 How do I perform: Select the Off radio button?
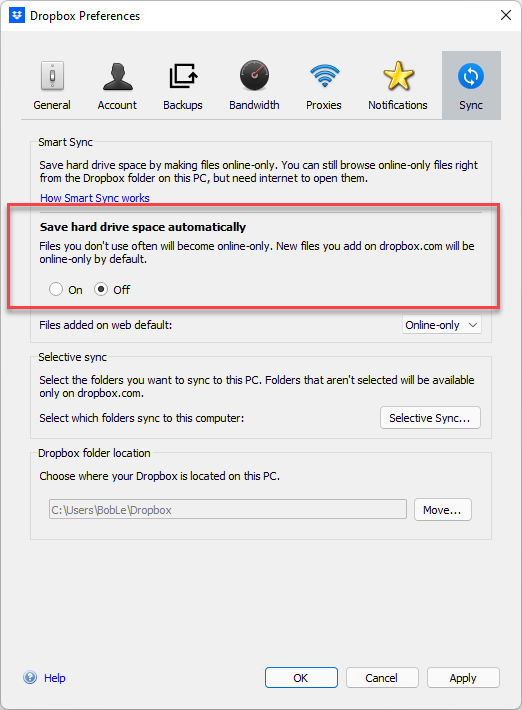point(101,289)
